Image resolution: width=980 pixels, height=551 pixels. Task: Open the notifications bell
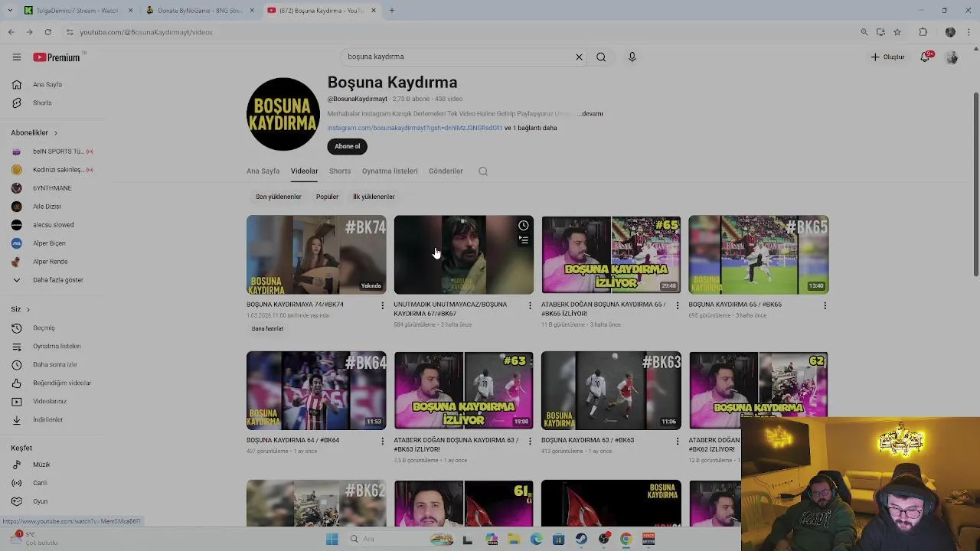click(925, 57)
